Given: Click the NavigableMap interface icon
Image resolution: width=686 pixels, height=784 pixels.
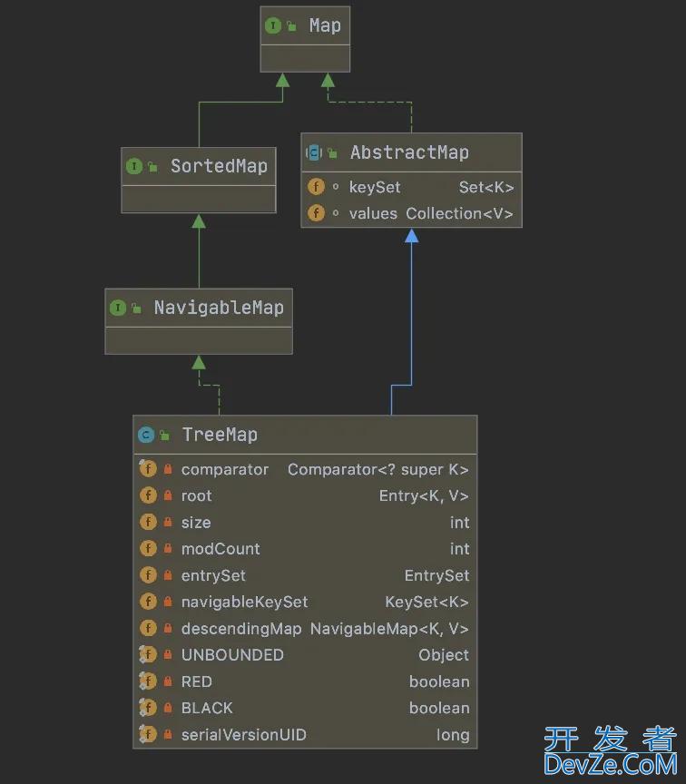Looking at the screenshot, I should click(118, 308).
